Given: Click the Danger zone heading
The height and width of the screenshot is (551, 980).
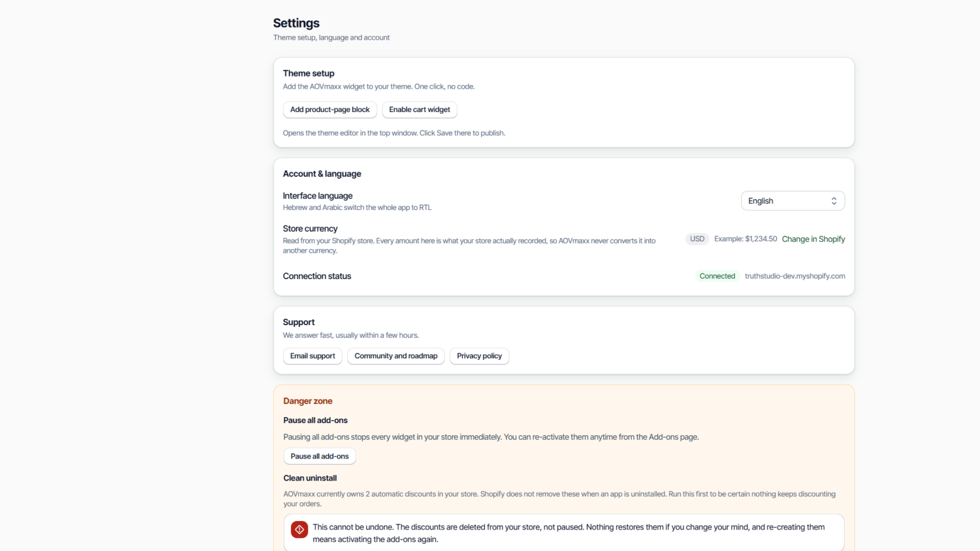Looking at the screenshot, I should pos(308,401).
